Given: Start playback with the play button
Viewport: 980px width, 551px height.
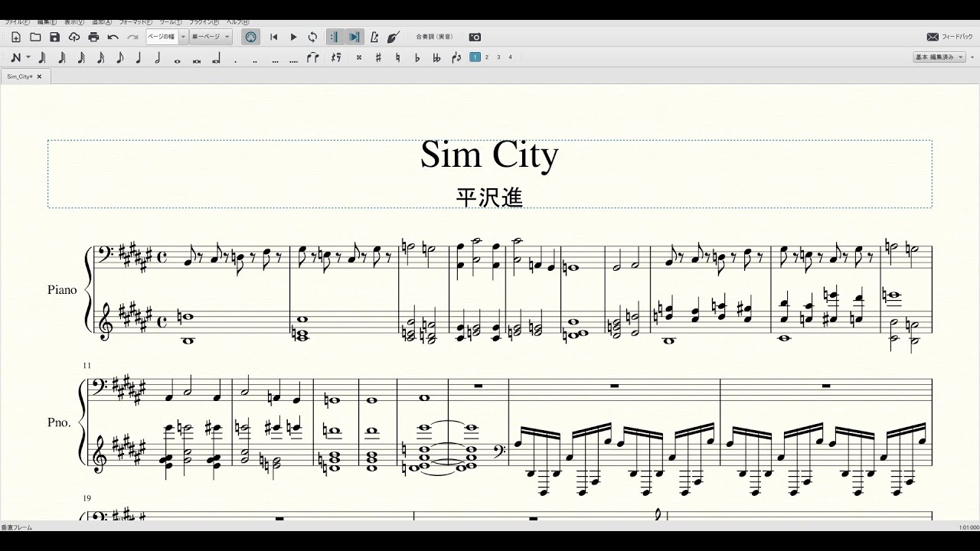Looking at the screenshot, I should 293,37.
